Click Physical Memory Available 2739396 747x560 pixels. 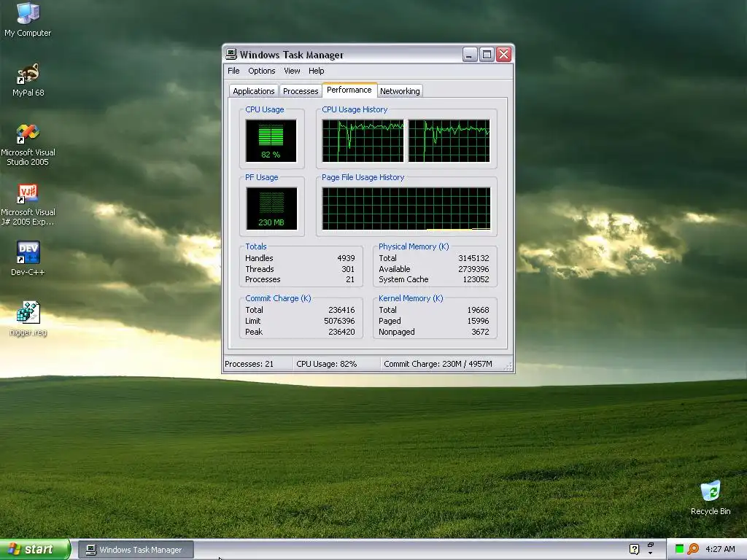[473, 269]
